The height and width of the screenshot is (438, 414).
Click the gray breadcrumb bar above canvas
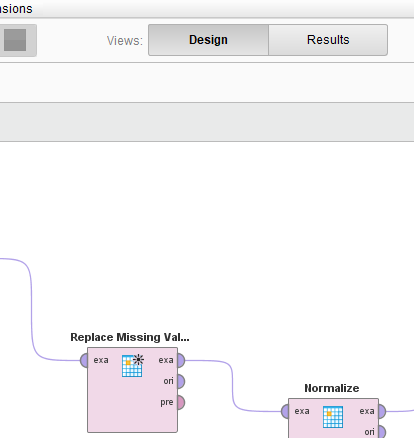pos(207,122)
